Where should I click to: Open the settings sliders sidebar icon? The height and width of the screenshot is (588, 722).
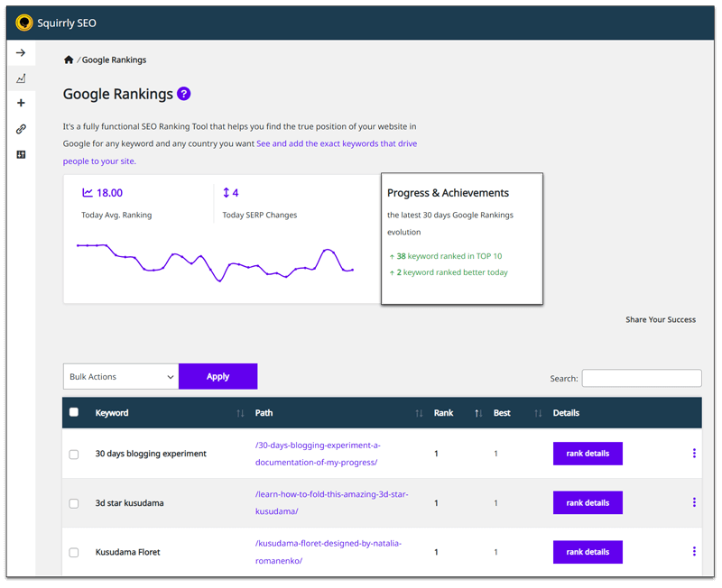(21, 154)
